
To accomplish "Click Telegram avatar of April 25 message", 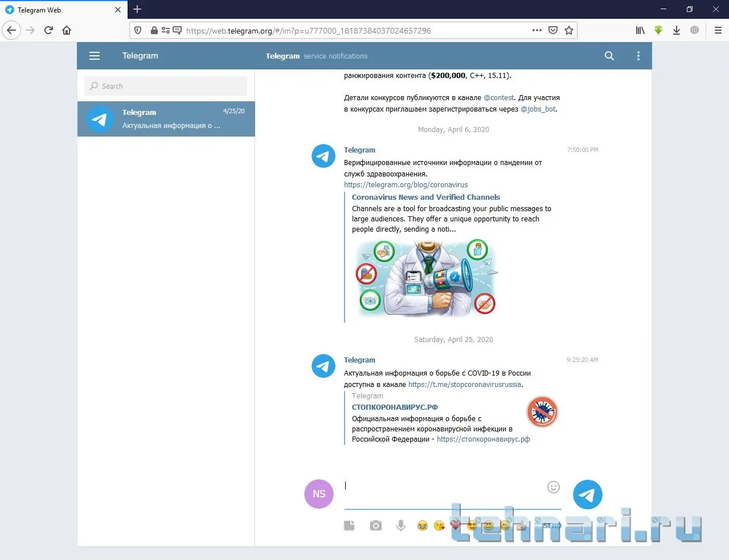I will coord(323,366).
